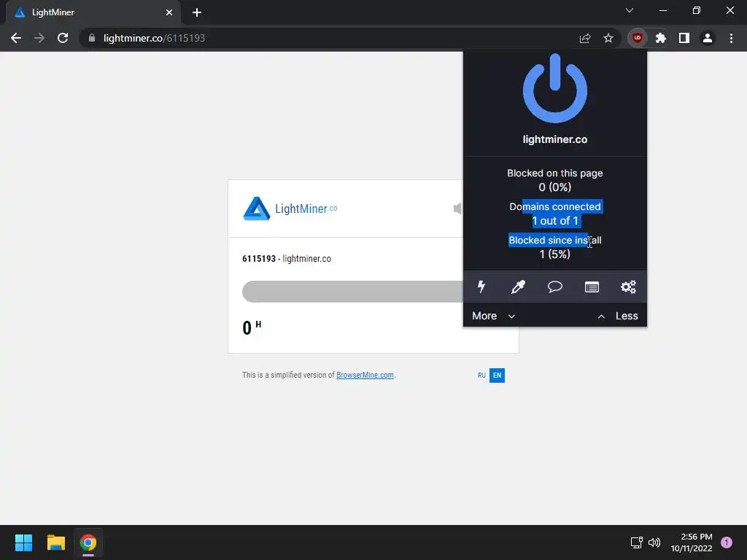
Task: Open network status tray icon
Action: (636, 542)
